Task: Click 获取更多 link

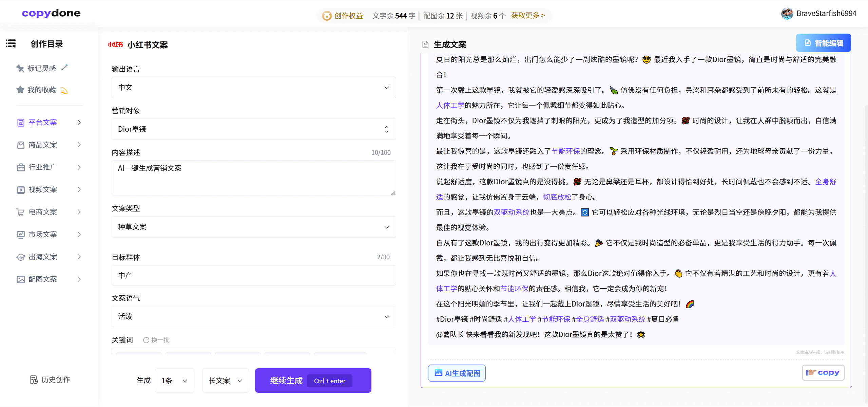Action: (528, 15)
